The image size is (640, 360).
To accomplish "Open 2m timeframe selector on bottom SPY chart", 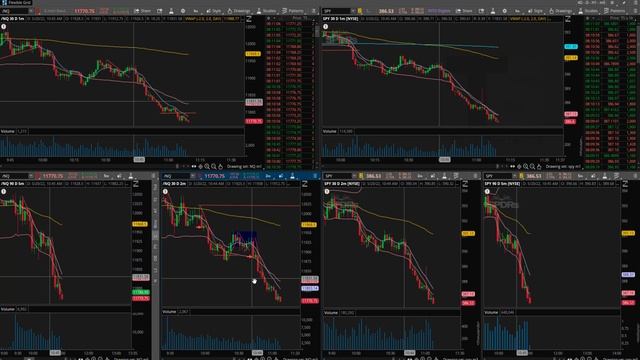I will click(x=420, y=176).
